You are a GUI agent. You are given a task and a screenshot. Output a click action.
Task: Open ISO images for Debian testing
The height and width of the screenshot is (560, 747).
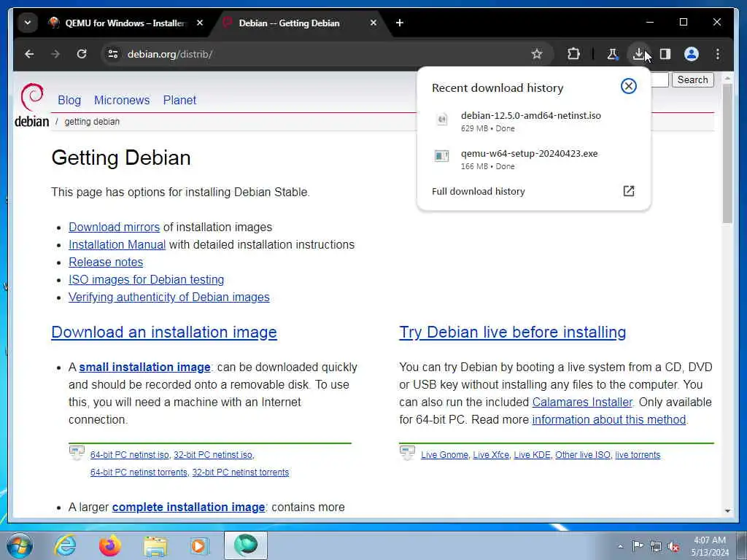(x=146, y=279)
